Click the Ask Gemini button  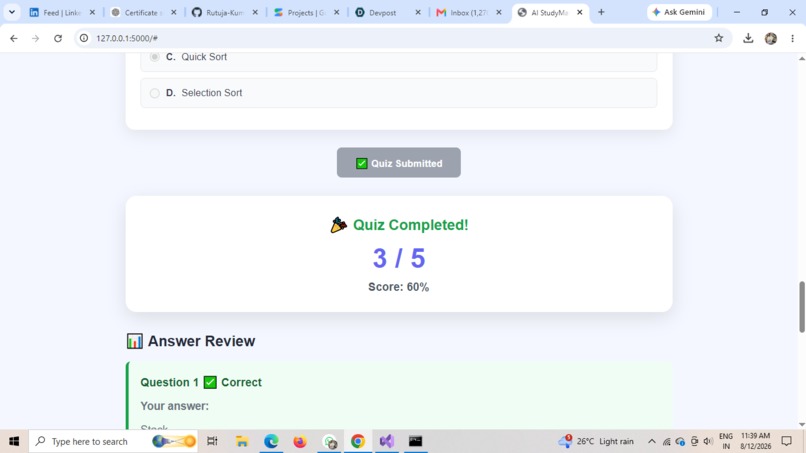tap(679, 12)
